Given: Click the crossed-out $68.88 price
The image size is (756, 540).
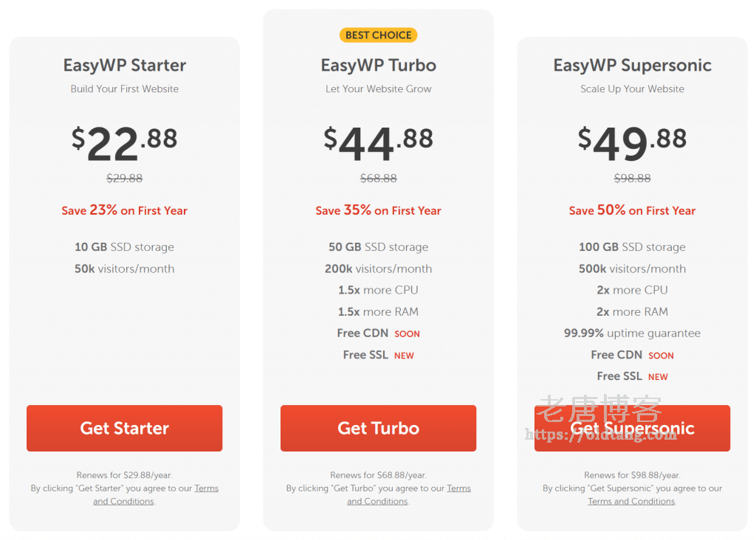Looking at the screenshot, I should click(379, 179).
